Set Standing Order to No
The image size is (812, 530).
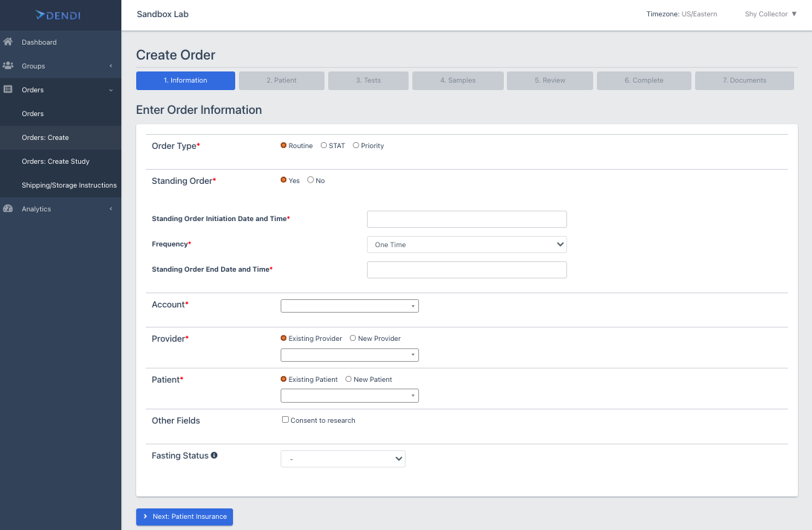click(x=310, y=180)
